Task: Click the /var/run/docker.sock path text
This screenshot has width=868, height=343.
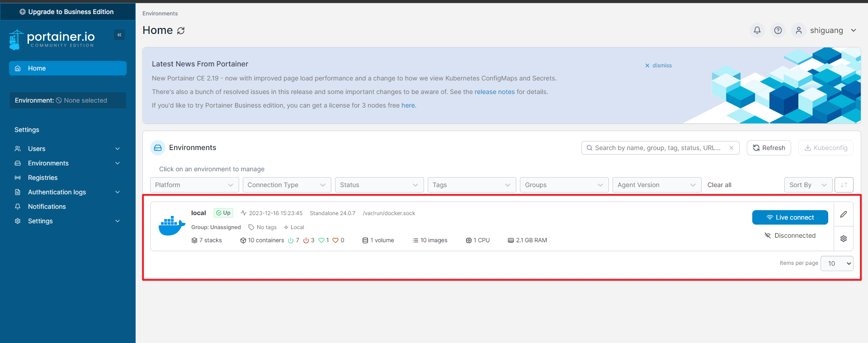Action: pos(389,213)
